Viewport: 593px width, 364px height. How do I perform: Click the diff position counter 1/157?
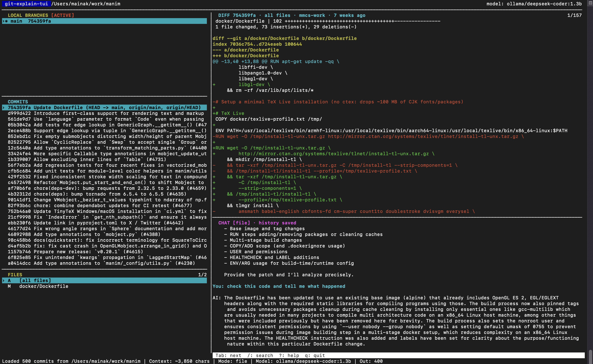click(574, 15)
